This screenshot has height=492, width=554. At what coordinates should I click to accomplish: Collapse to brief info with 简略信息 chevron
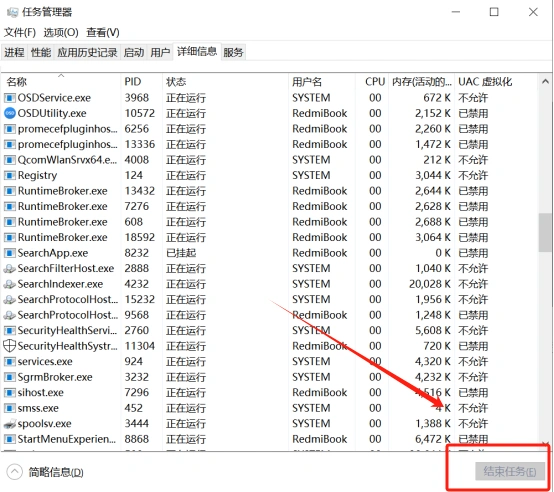coord(14,472)
